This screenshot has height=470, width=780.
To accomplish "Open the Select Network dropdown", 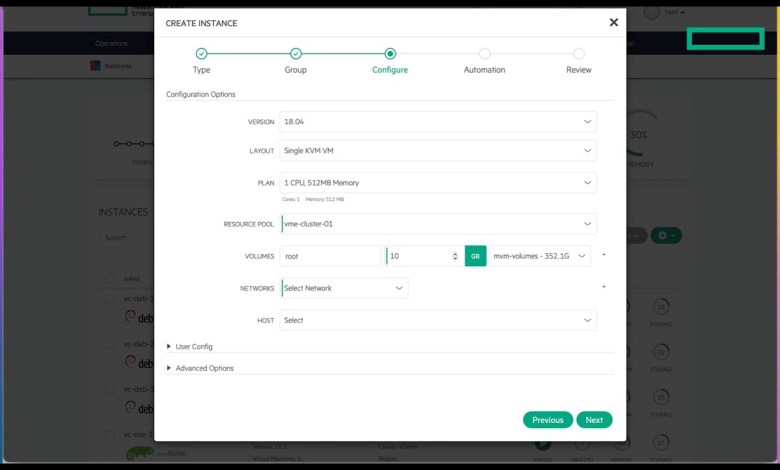I will pos(344,288).
